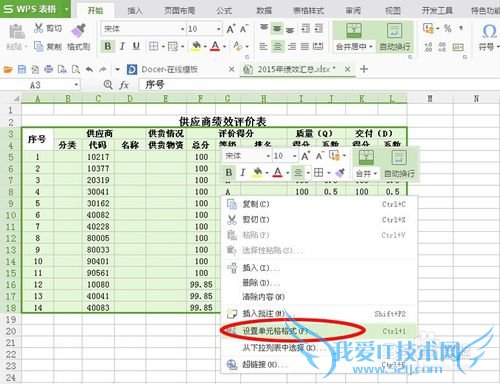Click the fx insert function icon
Image resolution: width=500 pixels, height=384 pixels.
point(124,85)
